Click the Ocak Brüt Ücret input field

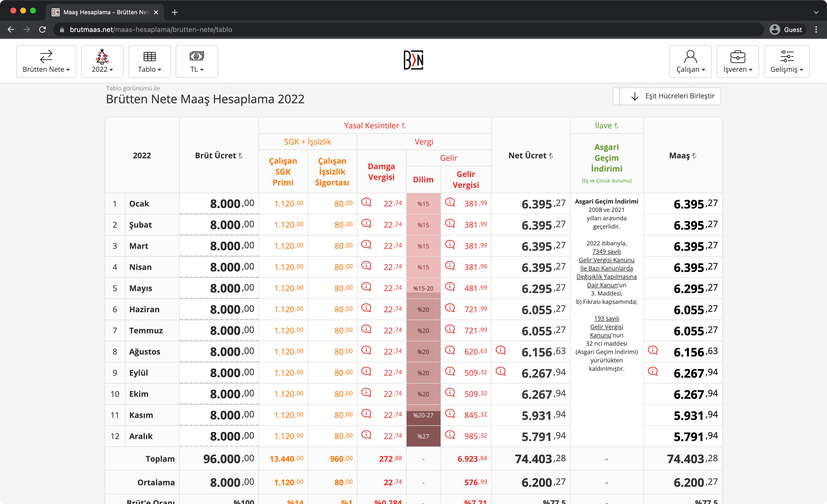pos(219,204)
